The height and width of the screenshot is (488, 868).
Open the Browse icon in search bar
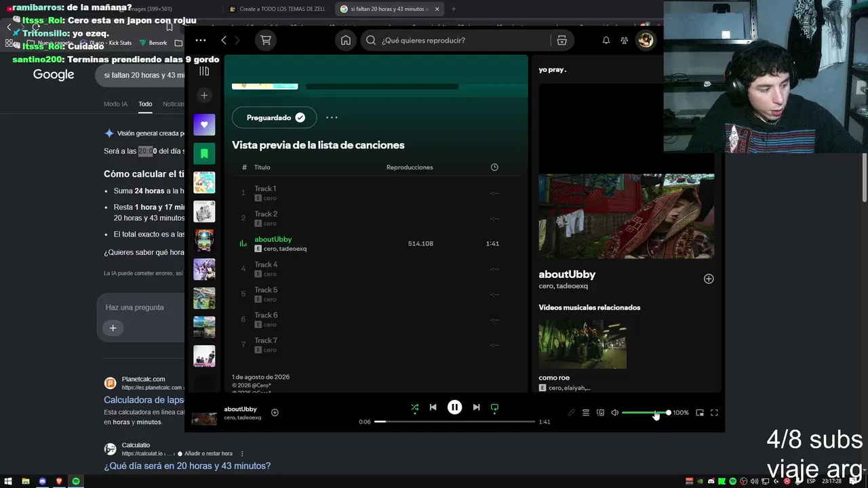click(x=561, y=41)
